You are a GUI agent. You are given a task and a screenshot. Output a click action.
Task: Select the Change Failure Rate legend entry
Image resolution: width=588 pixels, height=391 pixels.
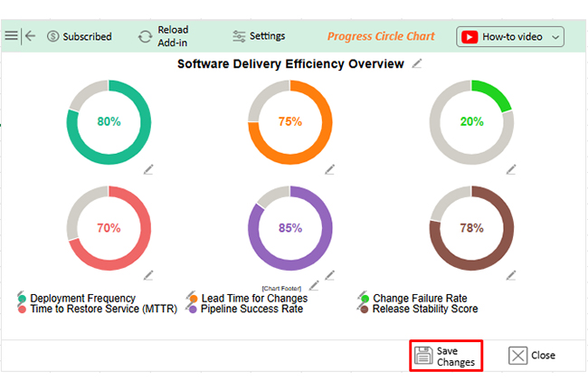click(420, 298)
